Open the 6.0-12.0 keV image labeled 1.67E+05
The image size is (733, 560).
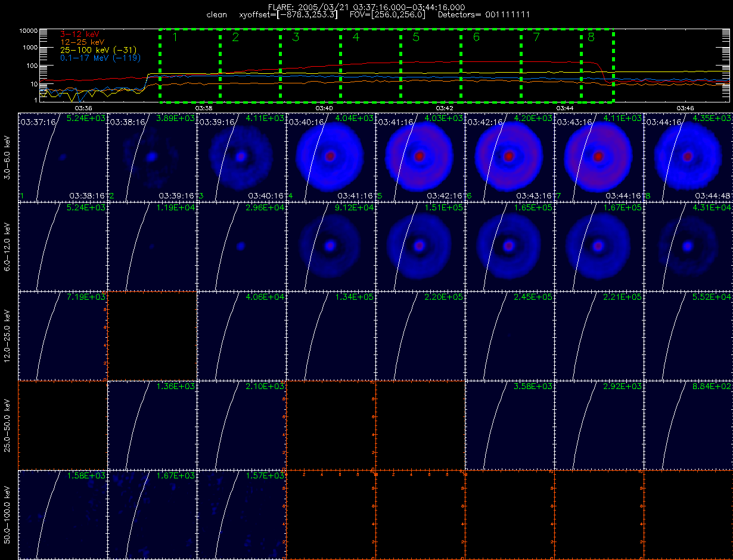pyautogui.click(x=599, y=246)
